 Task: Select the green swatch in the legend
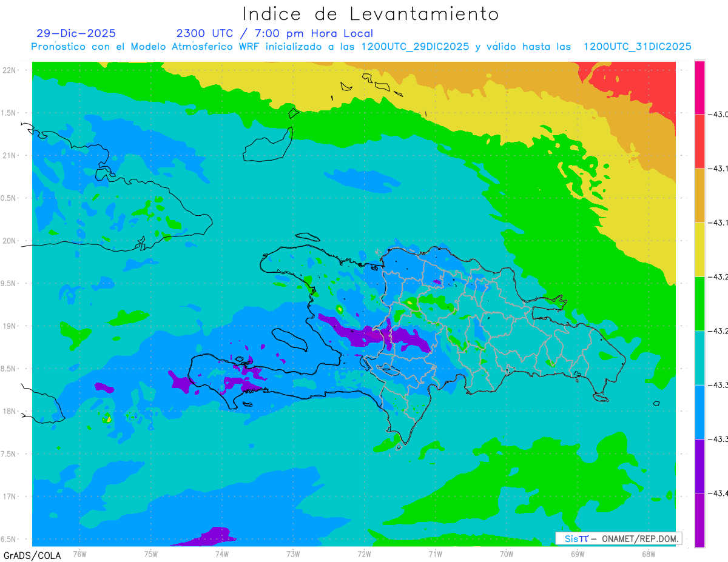coord(699,303)
